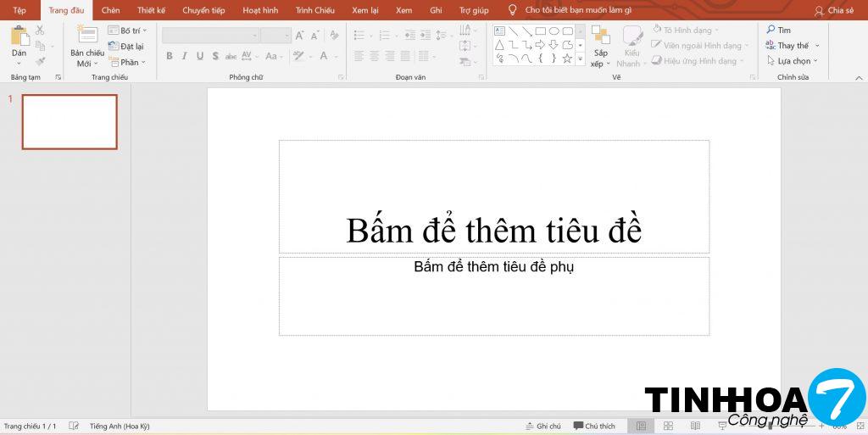Open the Bố trí layout dropdown
The width and height of the screenshot is (868, 435).
tap(128, 31)
